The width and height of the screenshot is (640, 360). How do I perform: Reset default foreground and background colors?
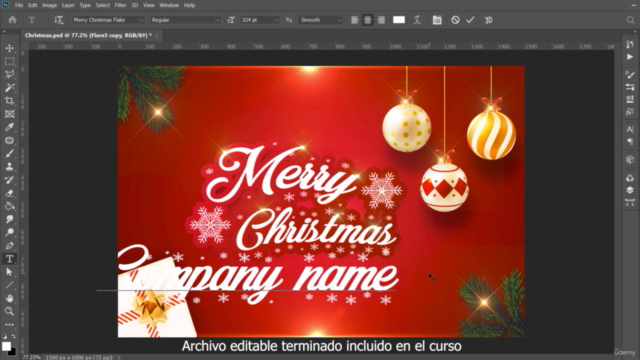tap(4, 337)
